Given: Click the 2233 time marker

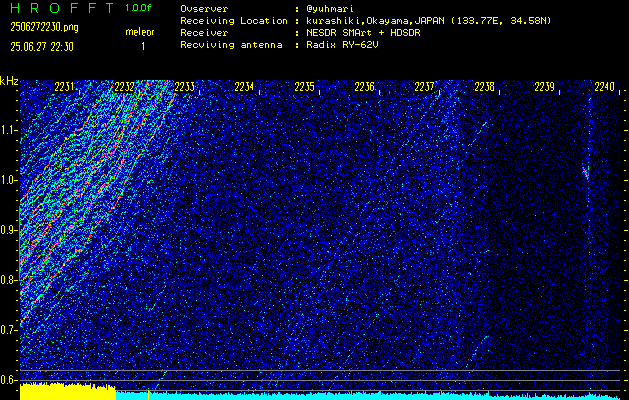Looking at the screenshot, I should pyautogui.click(x=185, y=87).
